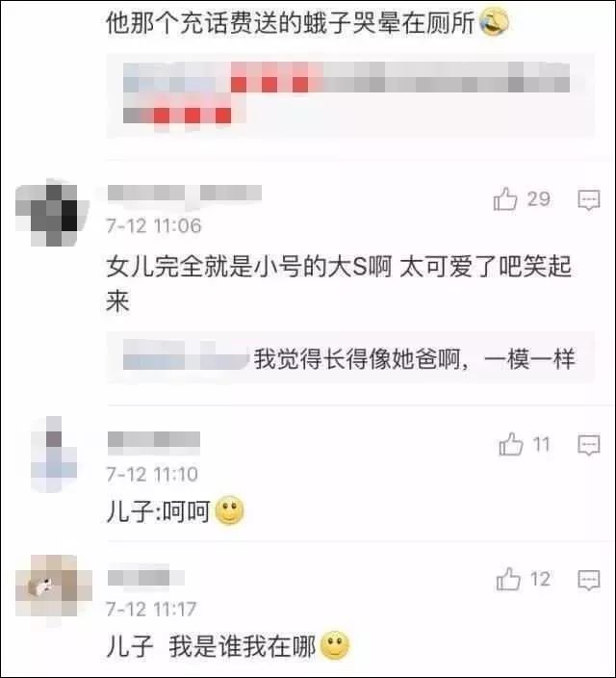The height and width of the screenshot is (678, 616).
Task: Tap the smiley emoji after '我是谁我在哪'
Action: pos(335,645)
